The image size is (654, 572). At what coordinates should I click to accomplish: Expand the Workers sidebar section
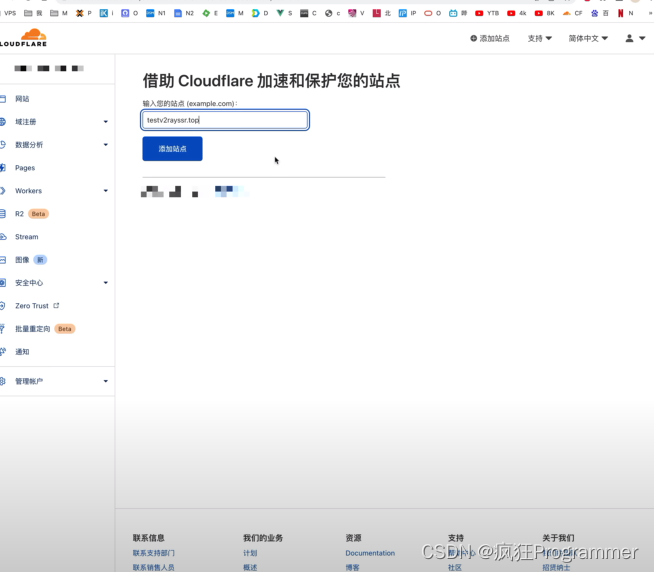click(x=105, y=191)
